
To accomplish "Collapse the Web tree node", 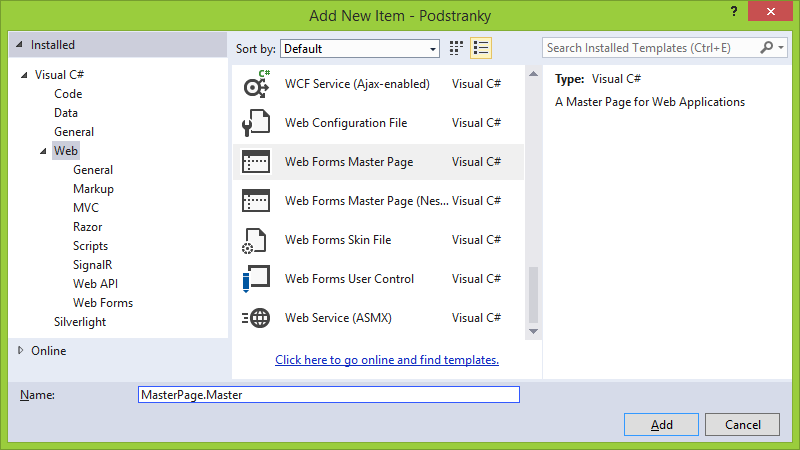I will (43, 151).
